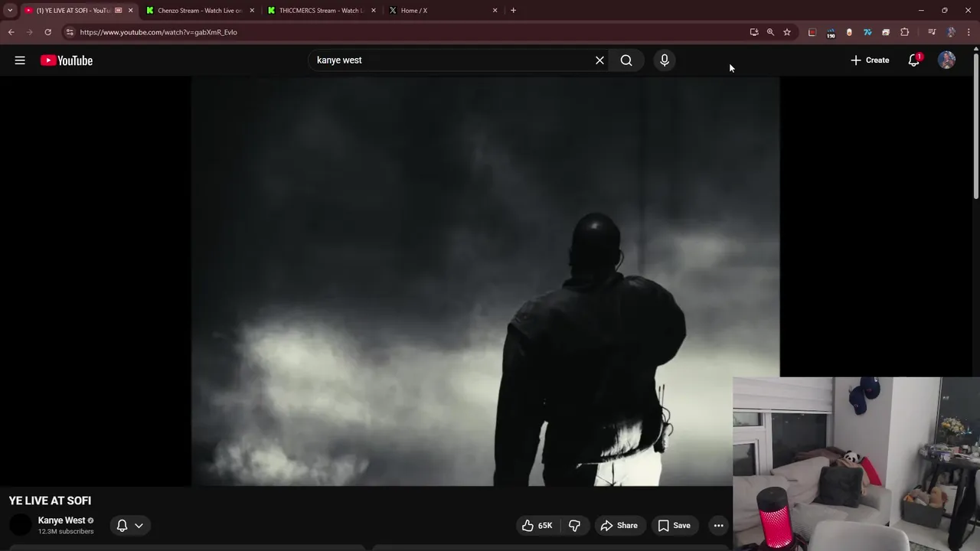Image resolution: width=980 pixels, height=551 pixels.
Task: Open Kanye West channel name link
Action: point(62,520)
